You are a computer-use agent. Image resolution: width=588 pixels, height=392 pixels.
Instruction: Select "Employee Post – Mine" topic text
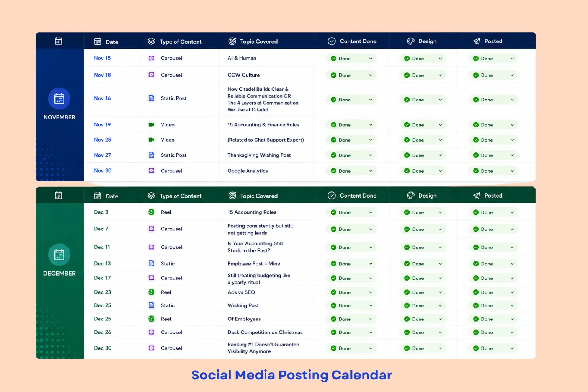(x=254, y=264)
